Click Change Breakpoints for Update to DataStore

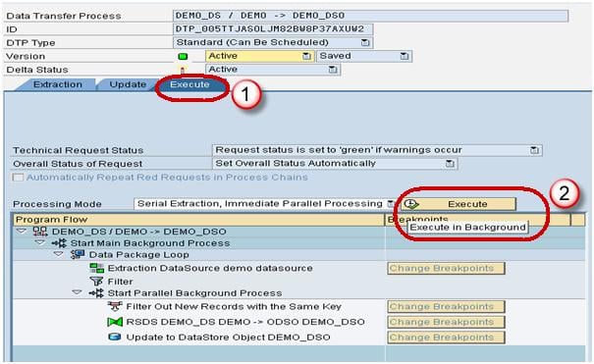(x=447, y=338)
